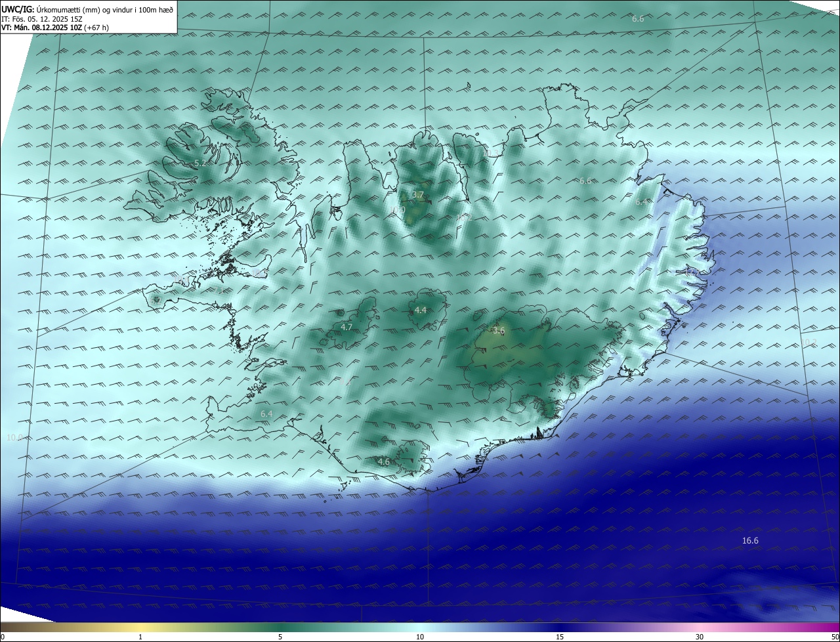Click the legend tick label 1
Viewport: 840px width, 642px height.
click(140, 637)
